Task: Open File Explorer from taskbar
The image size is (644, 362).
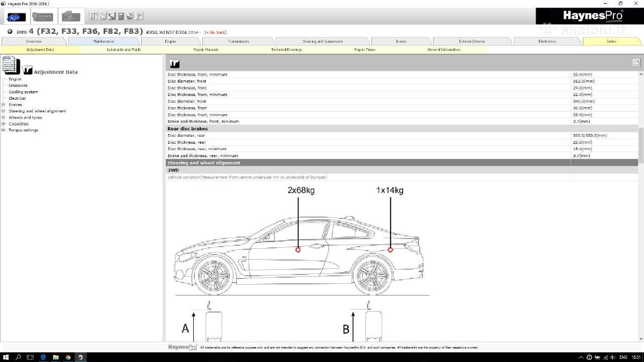Action: click(55, 357)
